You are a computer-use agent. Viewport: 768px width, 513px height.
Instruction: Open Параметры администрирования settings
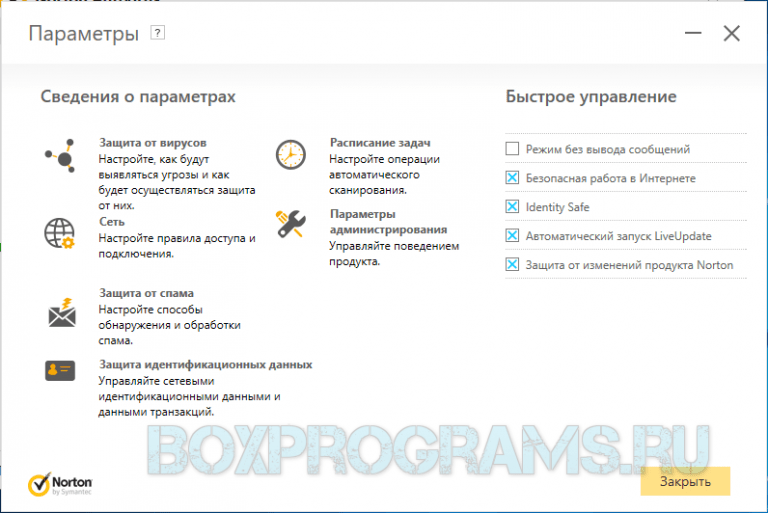click(x=388, y=221)
